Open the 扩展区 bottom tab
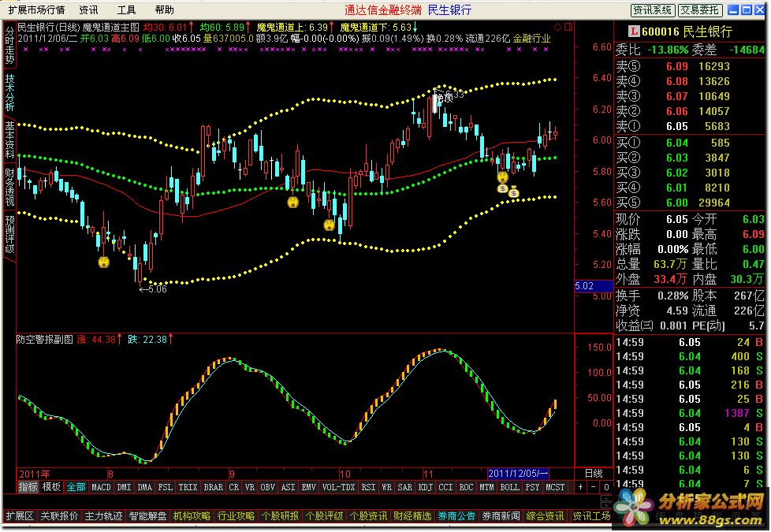Screen dimensions: 771x532 20,515
